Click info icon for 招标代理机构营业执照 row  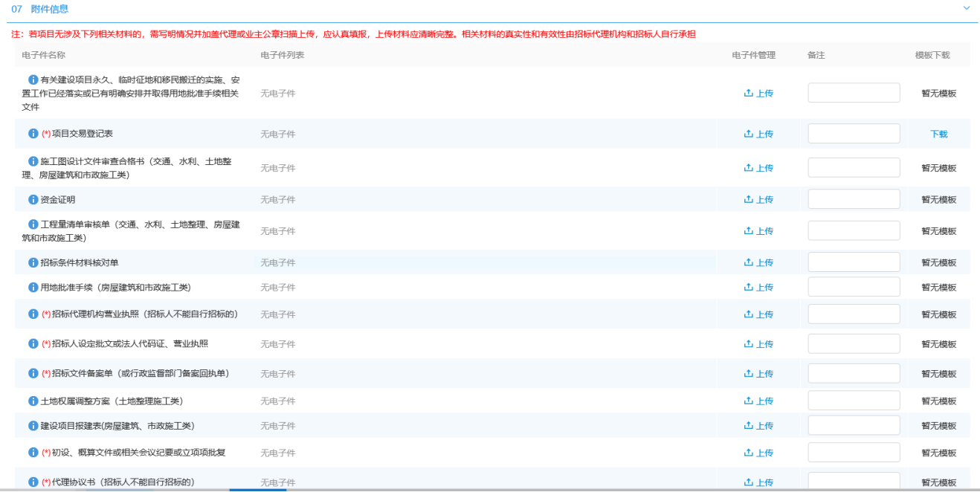click(33, 314)
